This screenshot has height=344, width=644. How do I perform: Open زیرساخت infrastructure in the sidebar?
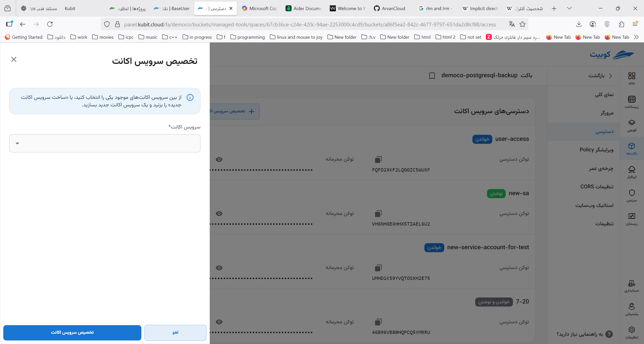[632, 102]
